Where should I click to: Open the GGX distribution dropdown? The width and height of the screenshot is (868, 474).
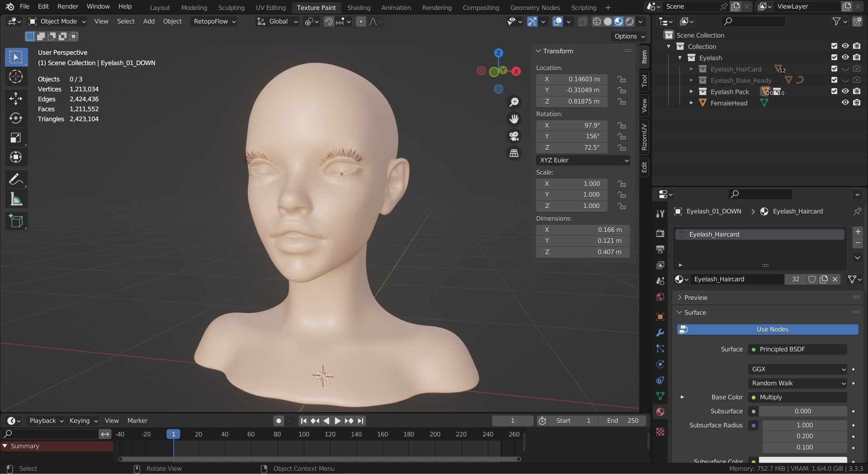tap(797, 369)
